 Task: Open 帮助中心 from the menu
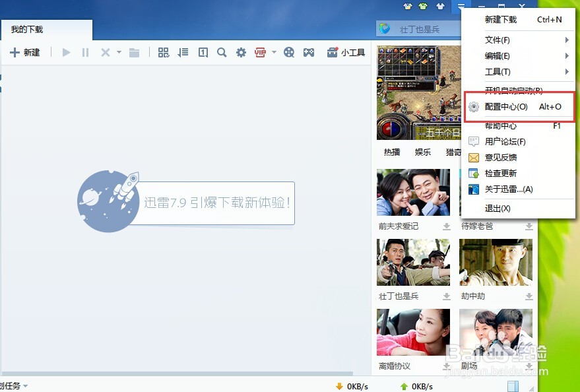518,126
